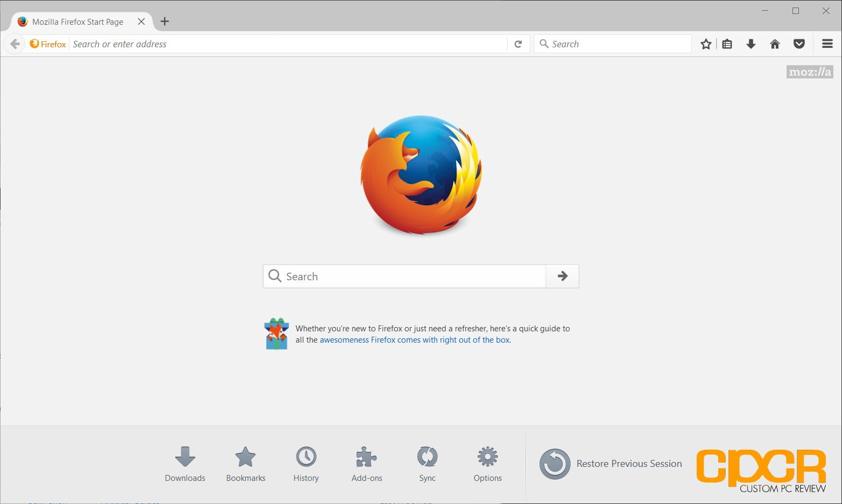Close the Firefox window
The image size is (842, 504).
coord(826,11)
